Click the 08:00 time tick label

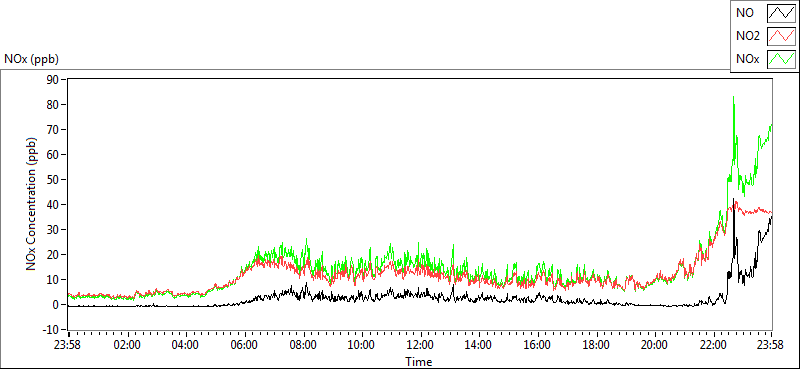(303, 344)
